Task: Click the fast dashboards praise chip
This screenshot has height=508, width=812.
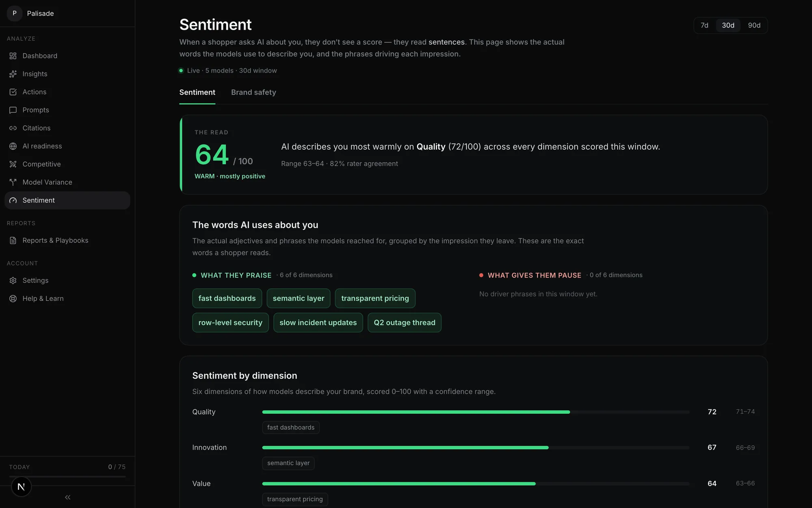Action: point(227,298)
